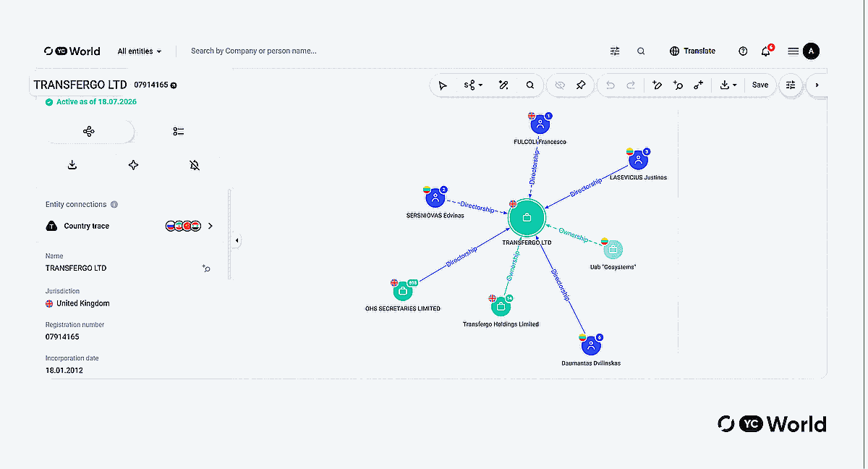This screenshot has height=469, width=868.
Task: Select the pointer cursor tool
Action: click(x=443, y=85)
